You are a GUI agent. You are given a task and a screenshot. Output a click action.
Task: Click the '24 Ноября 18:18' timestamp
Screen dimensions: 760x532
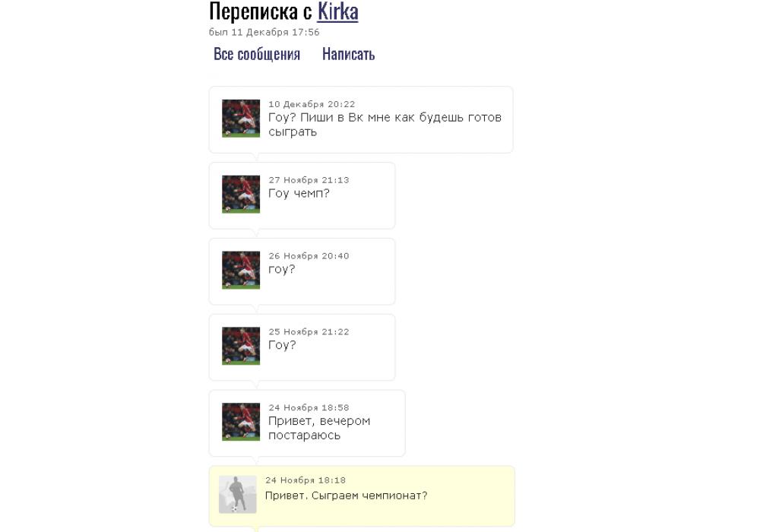coord(306,480)
